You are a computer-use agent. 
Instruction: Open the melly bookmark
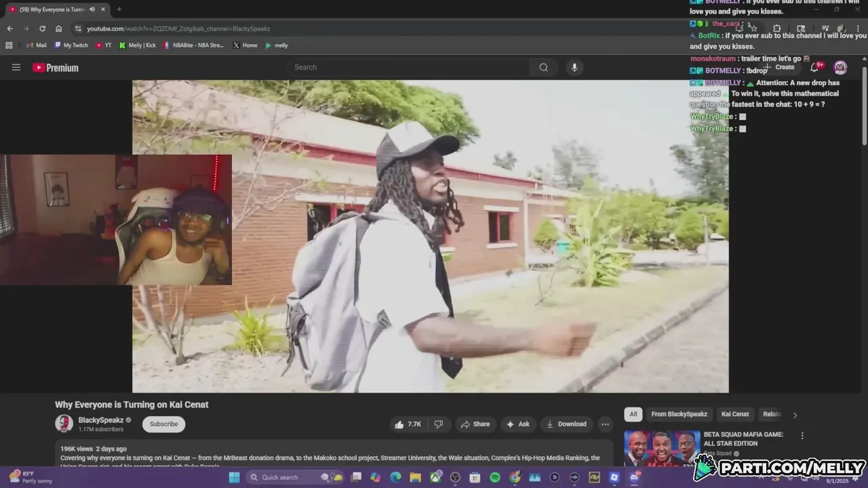pyautogui.click(x=277, y=45)
